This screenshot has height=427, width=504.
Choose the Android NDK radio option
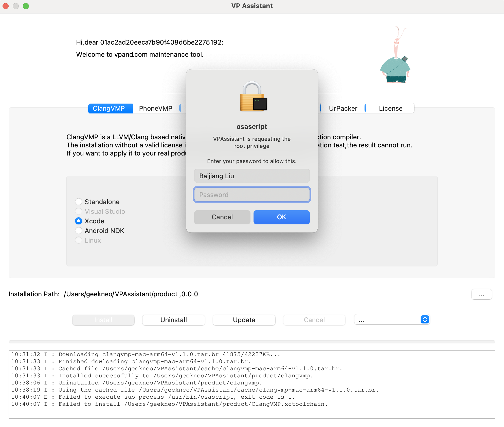tap(79, 230)
